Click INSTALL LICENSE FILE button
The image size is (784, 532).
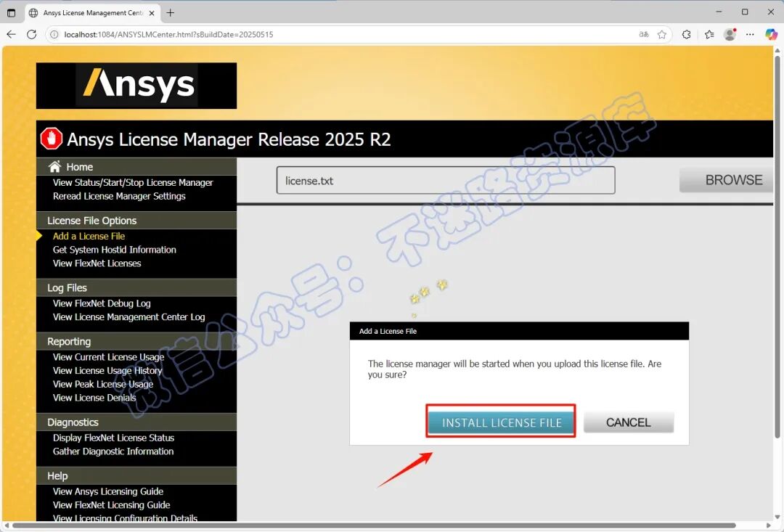click(x=501, y=422)
